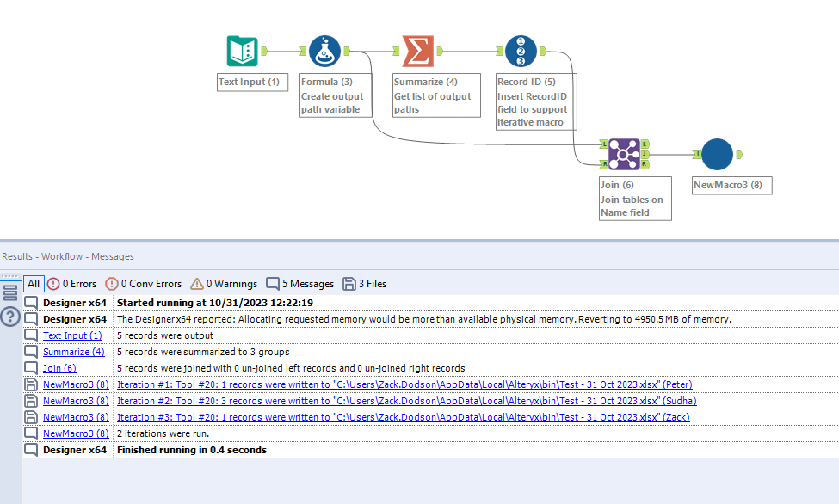This screenshot has height=504, width=839.
Task: Select the Formula tool icon
Action: coord(324,52)
